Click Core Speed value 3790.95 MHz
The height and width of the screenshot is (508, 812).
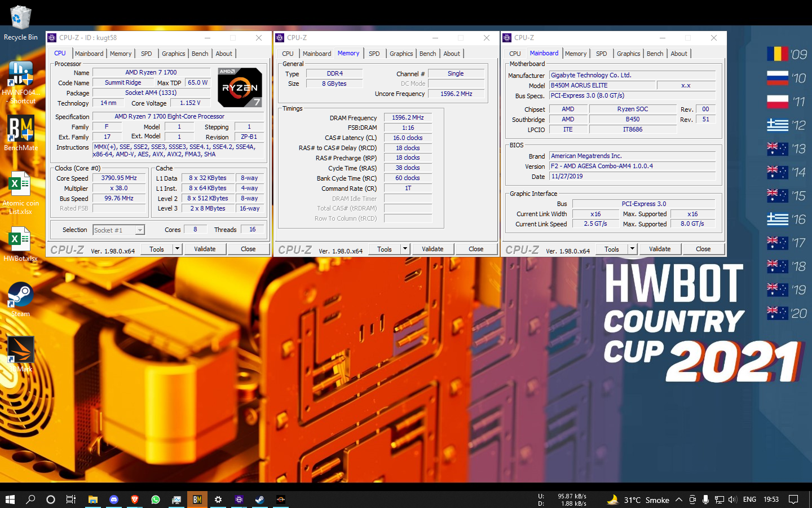[119, 178]
